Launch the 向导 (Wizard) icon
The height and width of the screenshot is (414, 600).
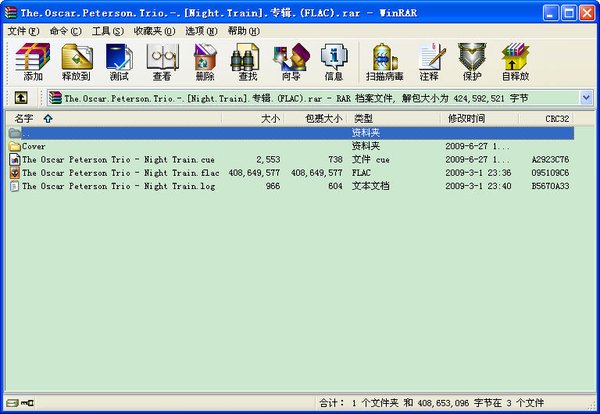[x=291, y=62]
